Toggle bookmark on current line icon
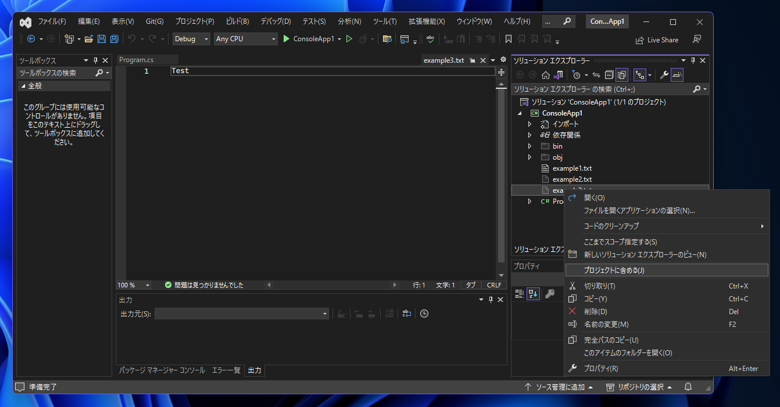 [x=508, y=39]
